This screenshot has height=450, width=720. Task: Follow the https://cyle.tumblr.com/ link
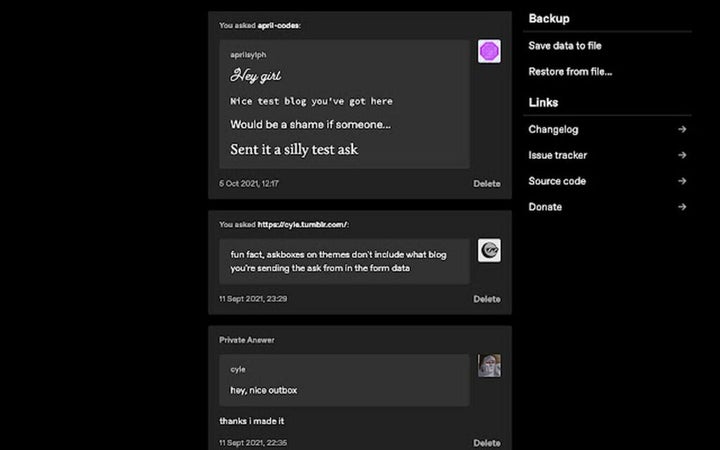302,224
